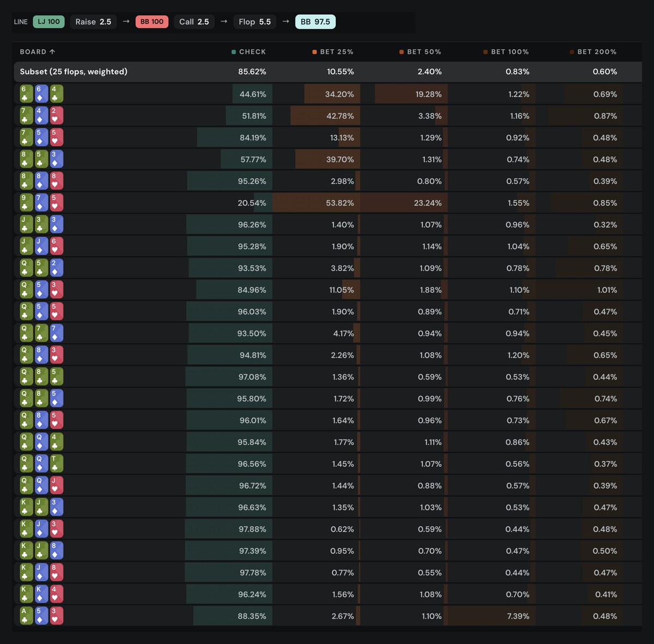Screen dimensions: 654x644
Task: Sort by the BOARD column header
Action: [38, 52]
